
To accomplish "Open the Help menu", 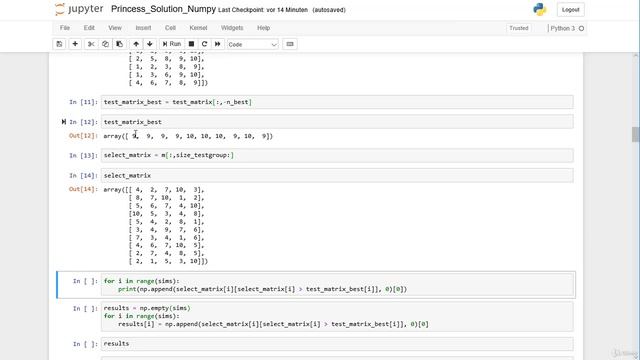I will pyautogui.click(x=263, y=28).
